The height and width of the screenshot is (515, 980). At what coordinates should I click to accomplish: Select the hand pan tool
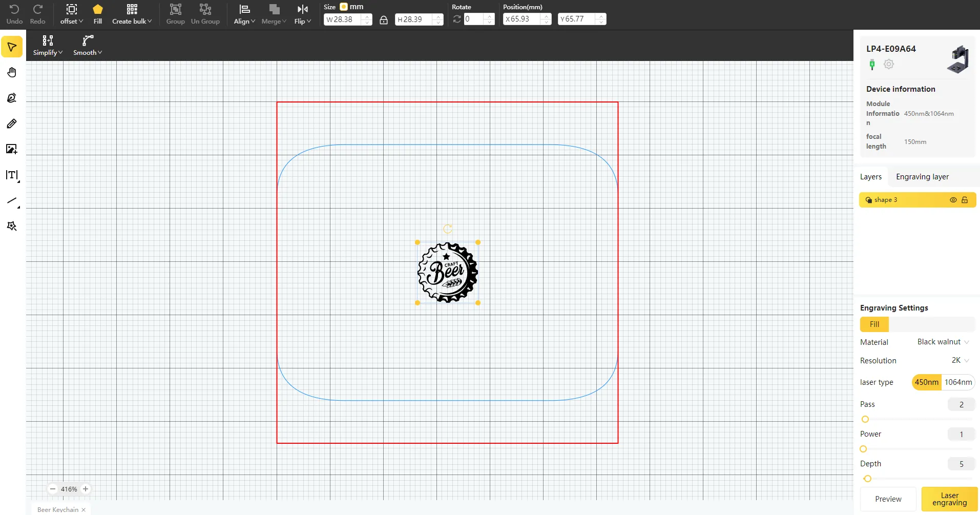pos(12,72)
